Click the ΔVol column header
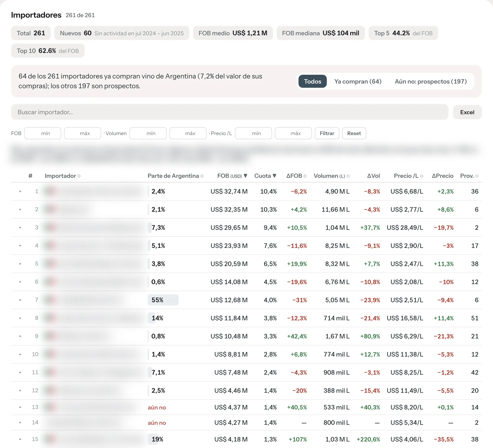Screen dimensions: 493x448 click(373, 176)
